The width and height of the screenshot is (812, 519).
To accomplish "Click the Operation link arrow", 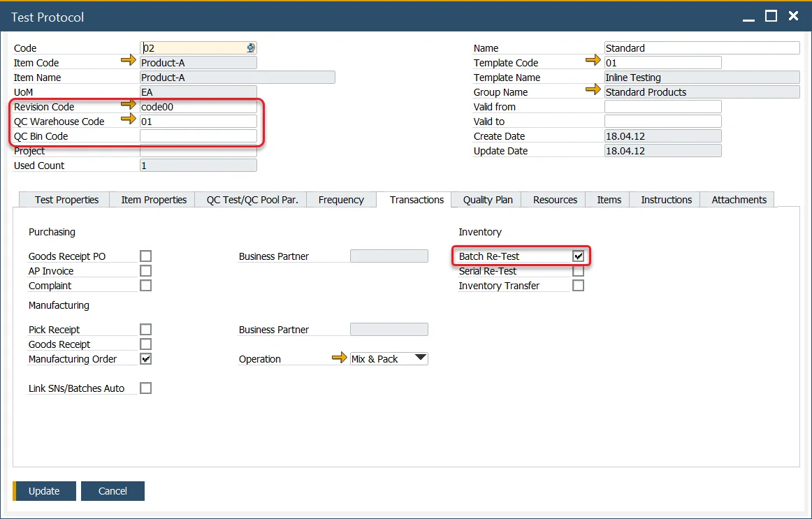I will pyautogui.click(x=339, y=358).
